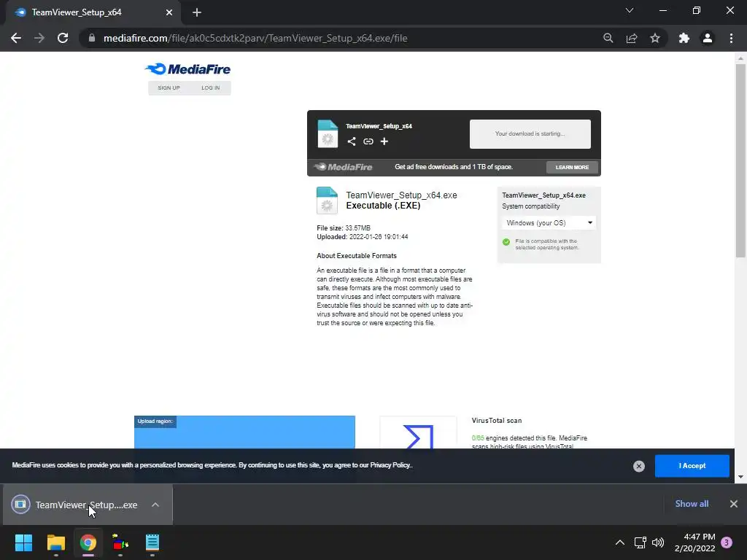Click the copy link icon
747x560 pixels.
coord(368,141)
